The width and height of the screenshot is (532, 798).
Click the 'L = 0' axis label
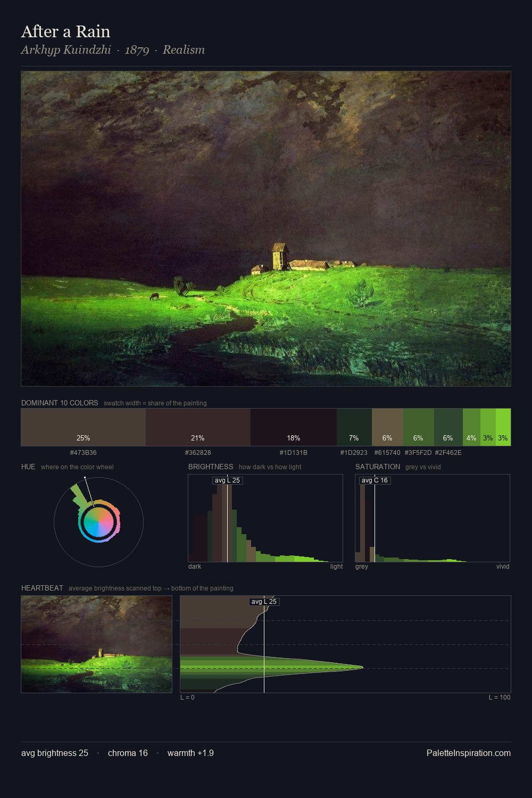pos(187,697)
